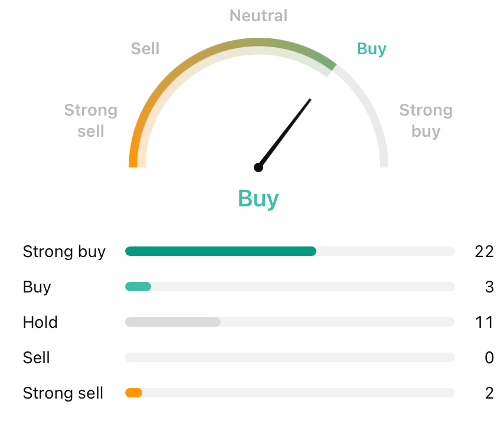This screenshot has height=421, width=504.
Task: Click the Hold count 11
Action: coord(483,323)
